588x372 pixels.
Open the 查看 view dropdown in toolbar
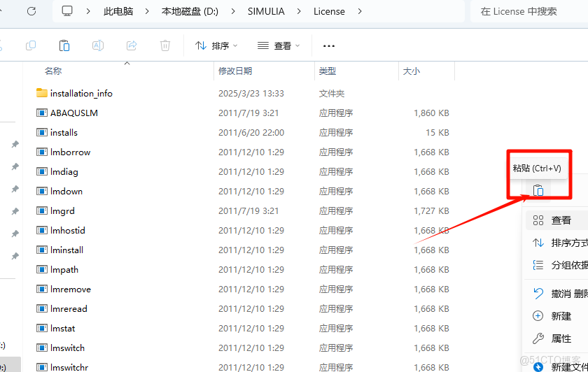click(x=279, y=45)
